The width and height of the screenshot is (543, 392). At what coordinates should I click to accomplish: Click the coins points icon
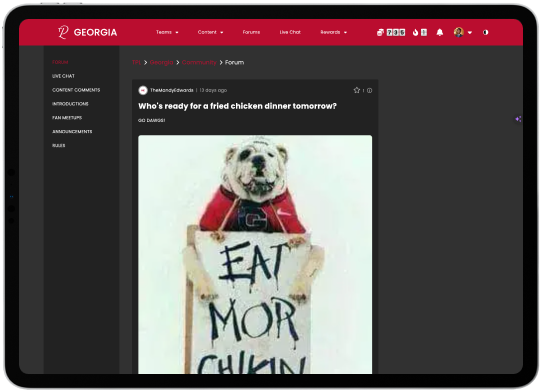pos(380,32)
